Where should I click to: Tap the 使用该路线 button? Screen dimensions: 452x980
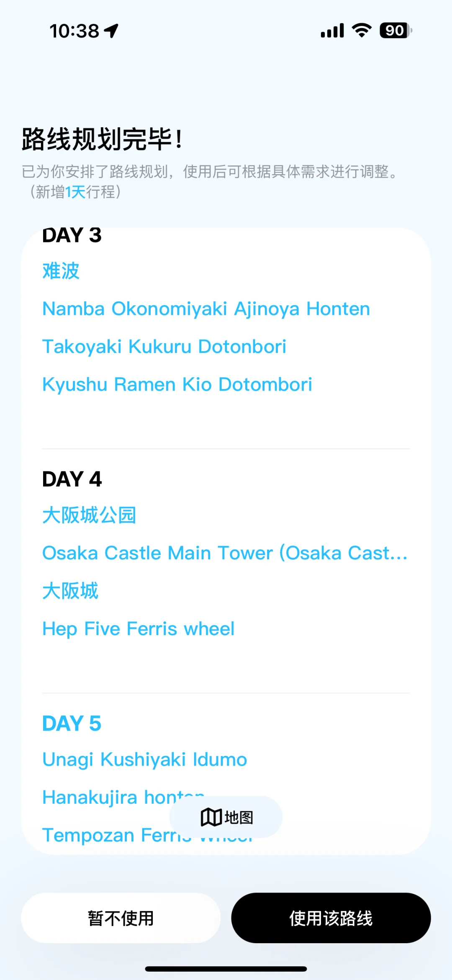[331, 918]
